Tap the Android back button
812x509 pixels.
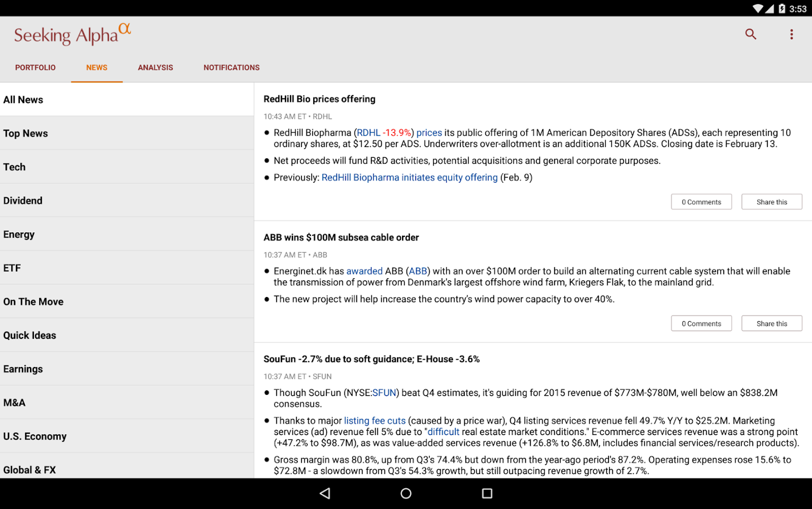tap(325, 494)
